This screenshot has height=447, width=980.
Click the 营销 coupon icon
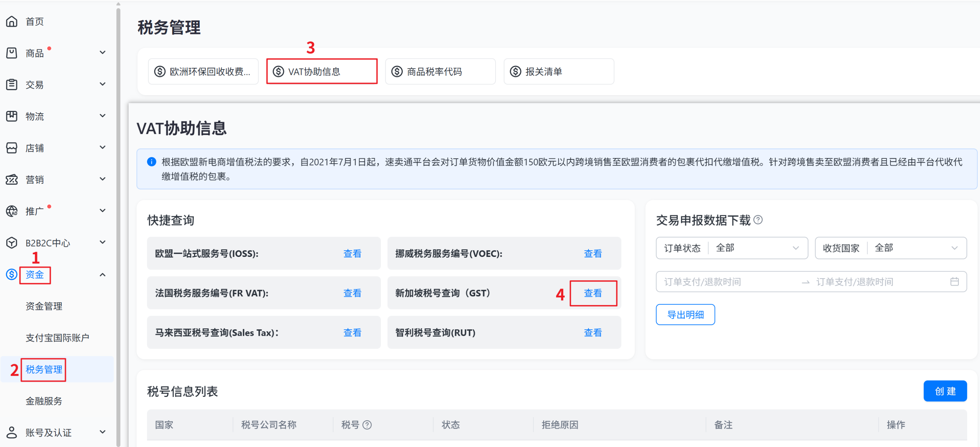[11, 179]
